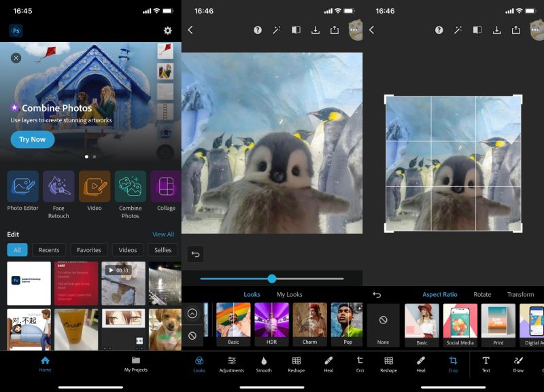This screenshot has height=392, width=544.
Task: Open help icon in Crop screen
Action: [439, 30]
